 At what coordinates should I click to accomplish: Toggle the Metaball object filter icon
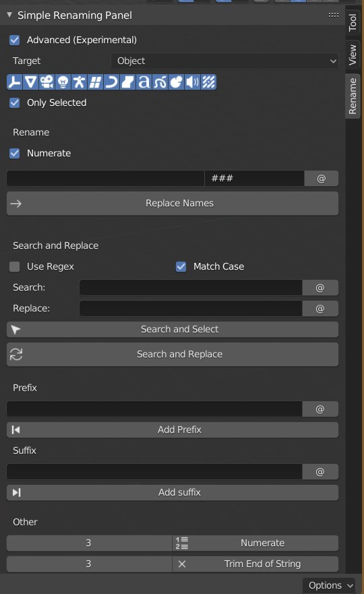click(176, 82)
